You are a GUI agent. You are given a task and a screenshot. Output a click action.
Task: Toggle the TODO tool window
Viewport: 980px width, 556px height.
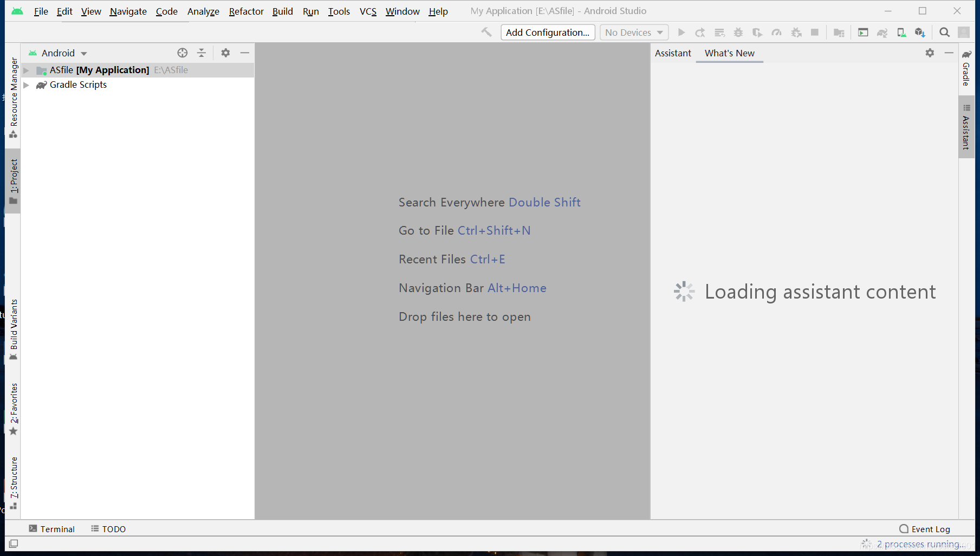pyautogui.click(x=108, y=529)
